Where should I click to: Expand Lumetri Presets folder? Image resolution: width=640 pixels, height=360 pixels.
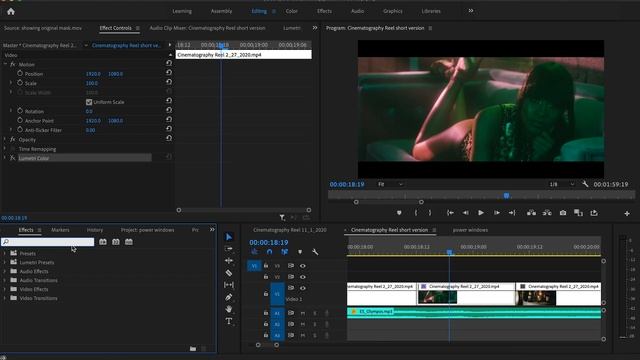(5, 262)
